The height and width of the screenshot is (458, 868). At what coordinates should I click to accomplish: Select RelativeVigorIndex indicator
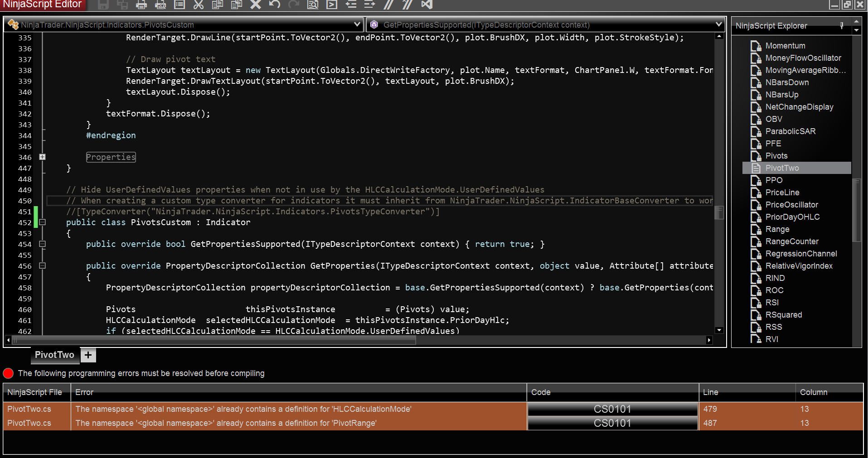(799, 266)
